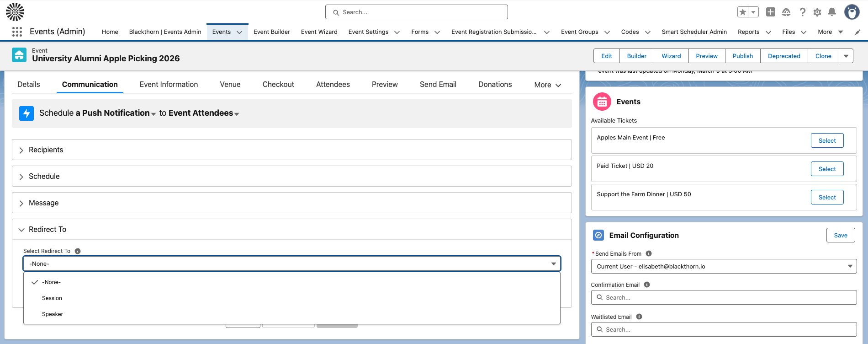Switch to the Attendees tab
This screenshot has height=344, width=868.
click(333, 85)
